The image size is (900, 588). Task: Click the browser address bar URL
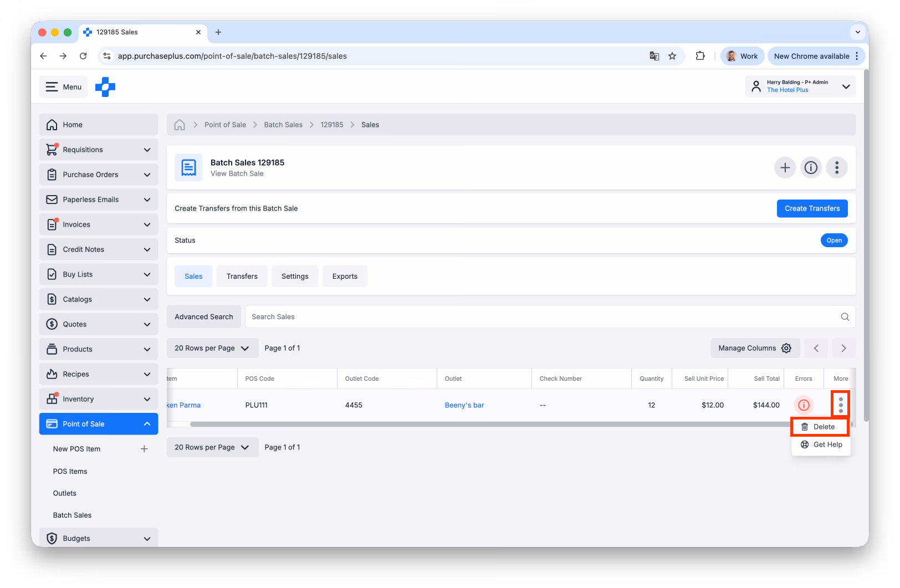232,56
